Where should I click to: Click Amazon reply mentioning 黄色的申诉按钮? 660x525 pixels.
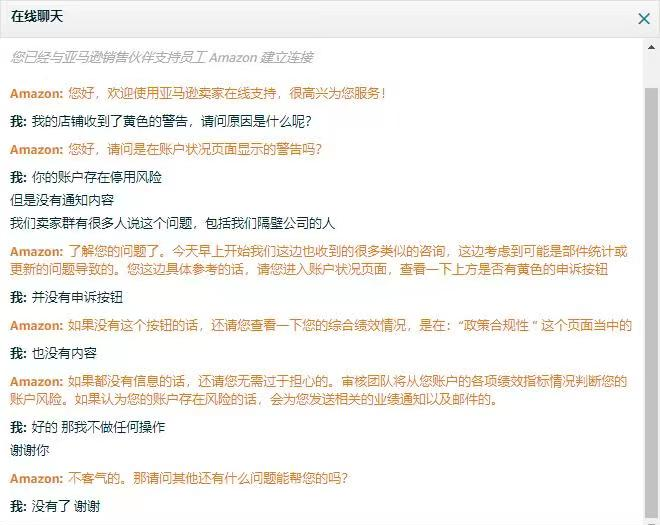[319, 260]
